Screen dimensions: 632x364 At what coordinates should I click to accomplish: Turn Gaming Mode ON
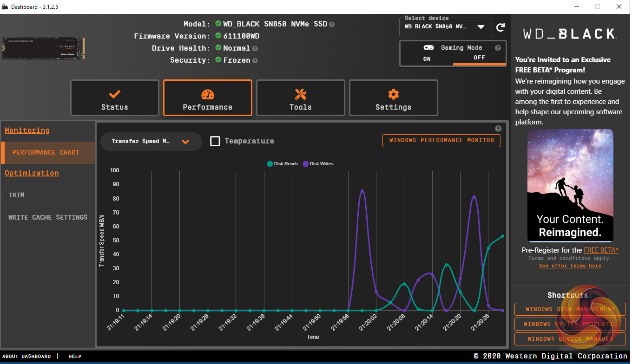[427, 58]
